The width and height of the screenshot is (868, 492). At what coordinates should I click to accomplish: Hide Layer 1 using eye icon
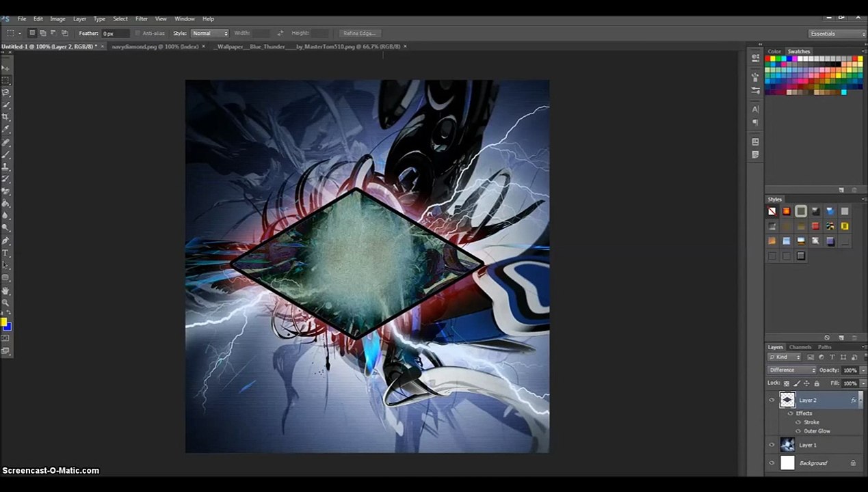point(772,445)
